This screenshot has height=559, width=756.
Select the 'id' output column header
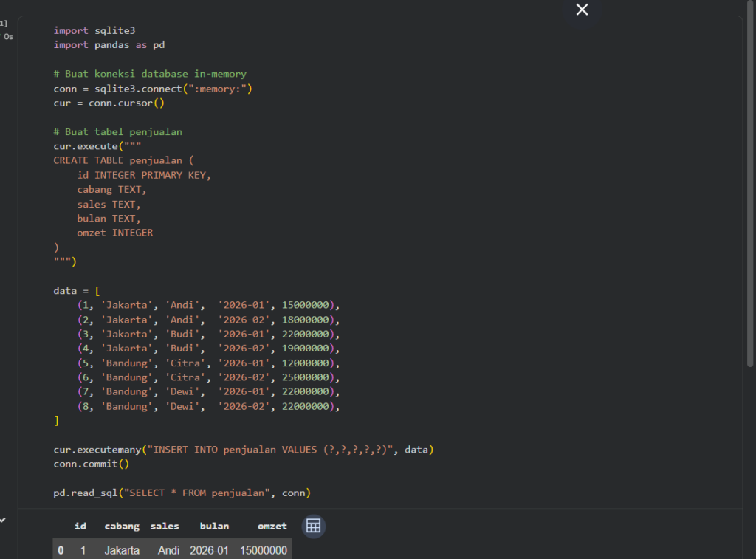(x=80, y=527)
